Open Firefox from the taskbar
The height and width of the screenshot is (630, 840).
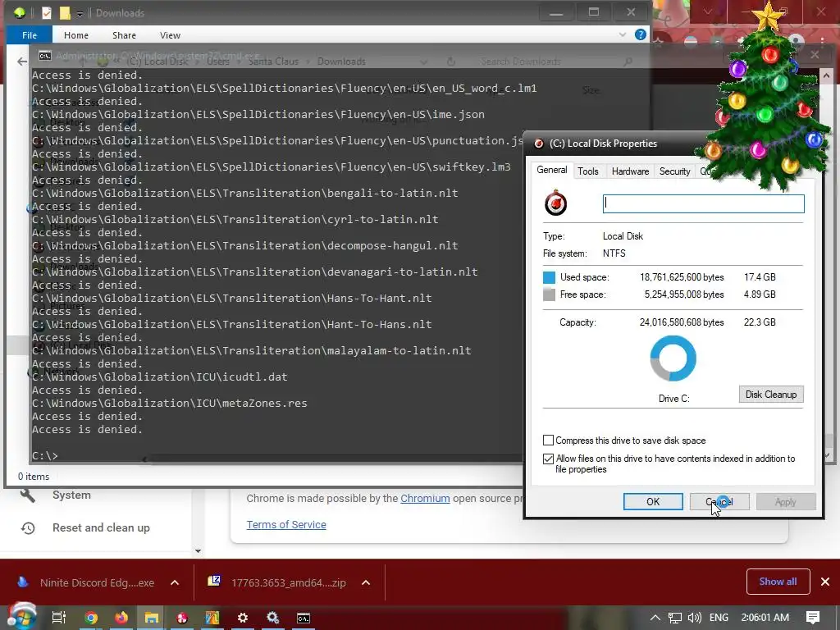coord(121,618)
